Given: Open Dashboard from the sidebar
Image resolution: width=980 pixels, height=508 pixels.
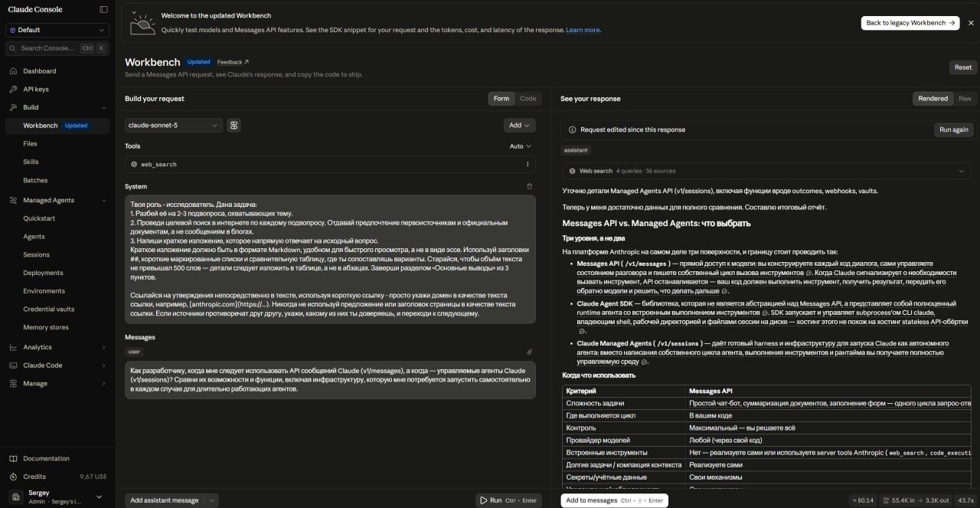Looking at the screenshot, I should tap(39, 71).
